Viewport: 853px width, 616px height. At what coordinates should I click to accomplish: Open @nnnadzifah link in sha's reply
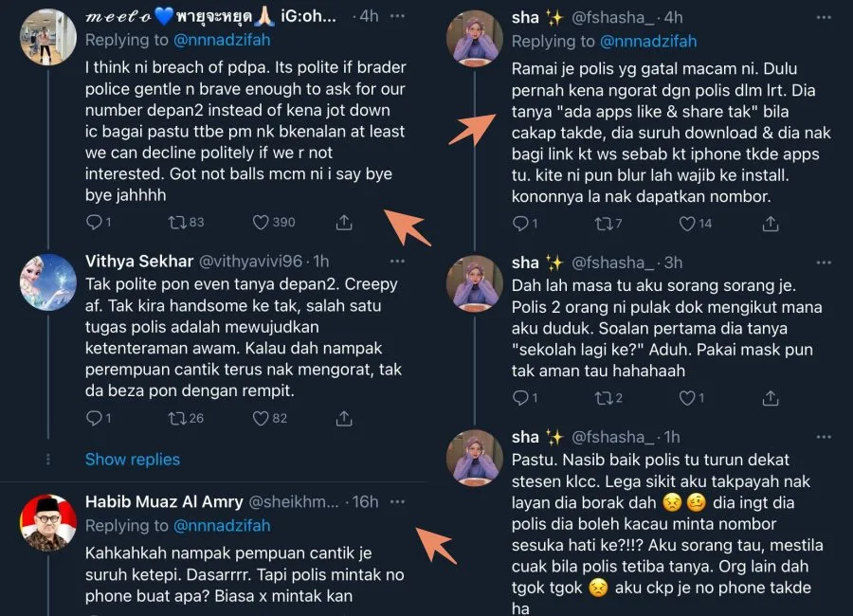647,42
